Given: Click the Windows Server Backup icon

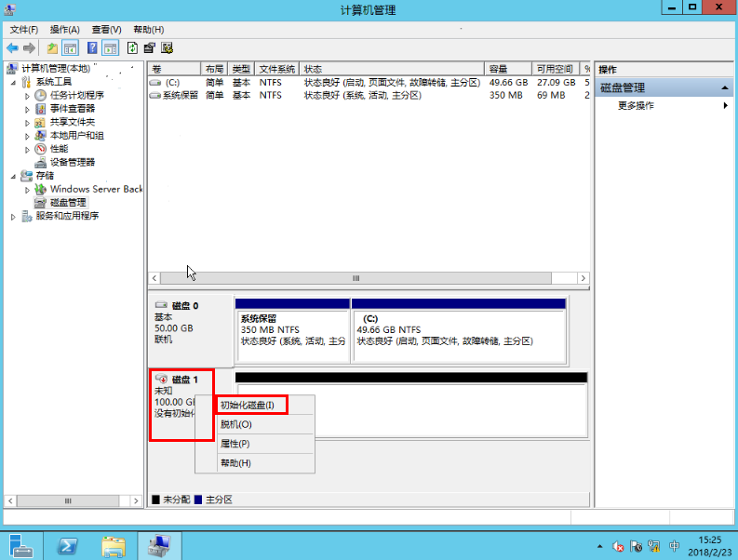Looking at the screenshot, I should [x=40, y=189].
